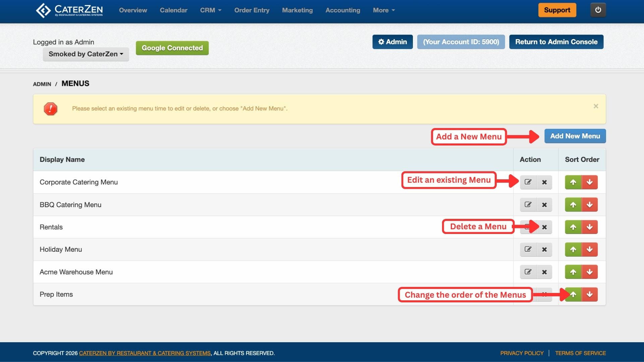Expand the CRM dropdown menu
This screenshot has width=644, height=362.
(x=211, y=10)
